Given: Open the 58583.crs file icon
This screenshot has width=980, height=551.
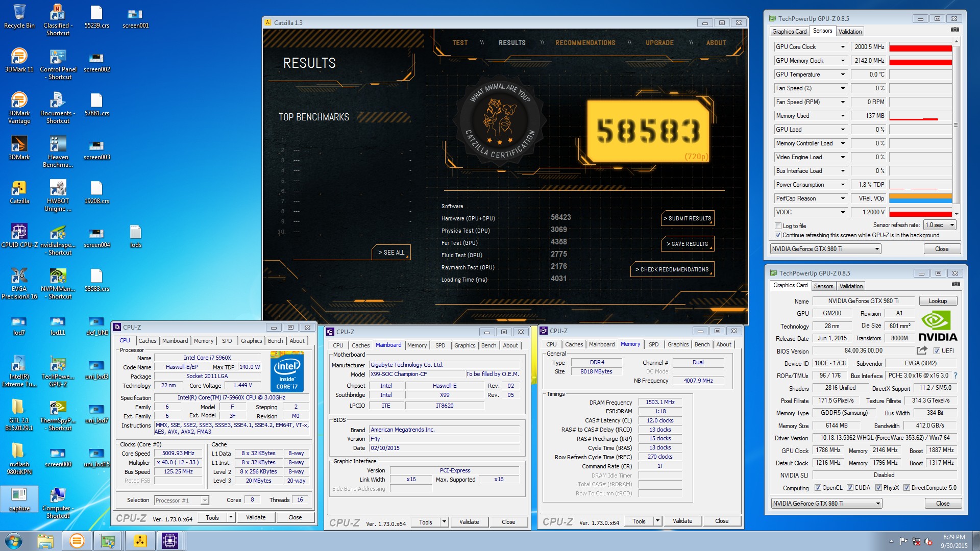Looking at the screenshot, I should click(x=96, y=280).
